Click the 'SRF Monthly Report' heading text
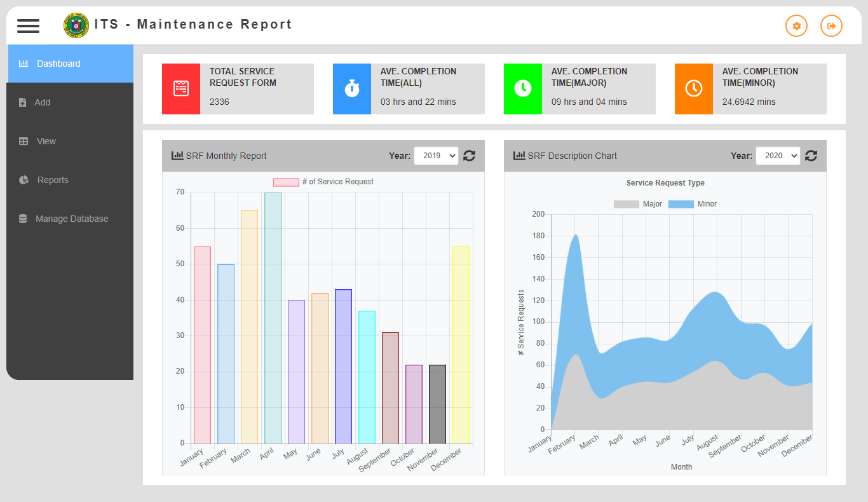Viewport: 868px width, 502px height. coord(226,156)
